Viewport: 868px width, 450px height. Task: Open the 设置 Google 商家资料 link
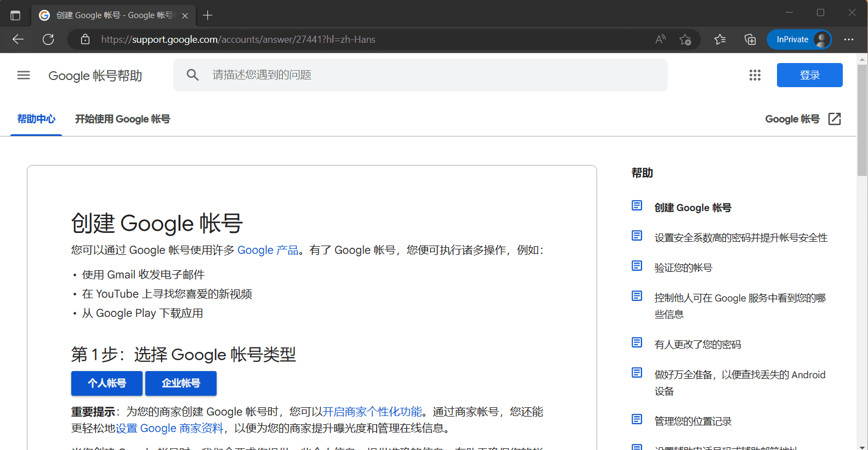pos(169,428)
